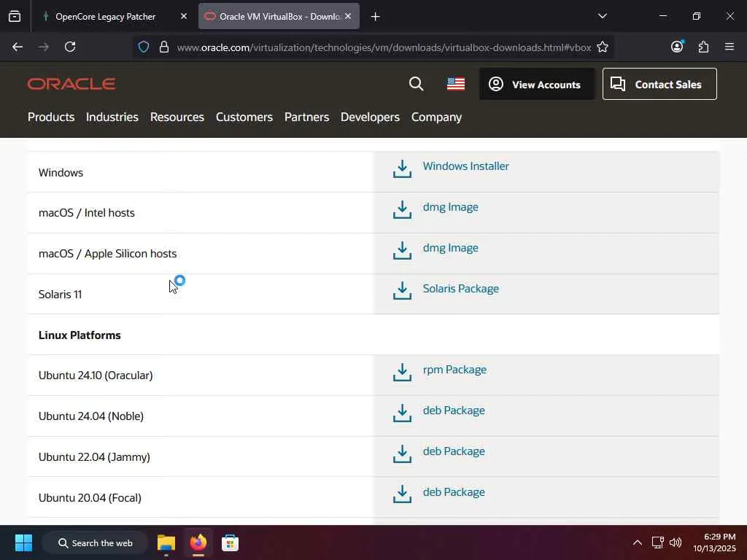This screenshot has width=747, height=560.
Task: Open a new tab with plus icon
Action: tap(376, 17)
